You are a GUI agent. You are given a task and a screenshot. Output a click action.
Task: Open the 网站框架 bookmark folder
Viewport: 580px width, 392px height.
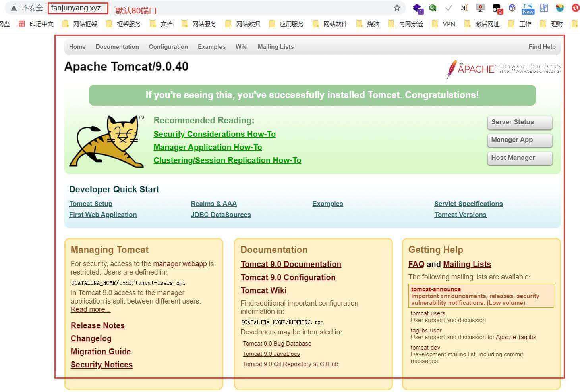click(80, 24)
